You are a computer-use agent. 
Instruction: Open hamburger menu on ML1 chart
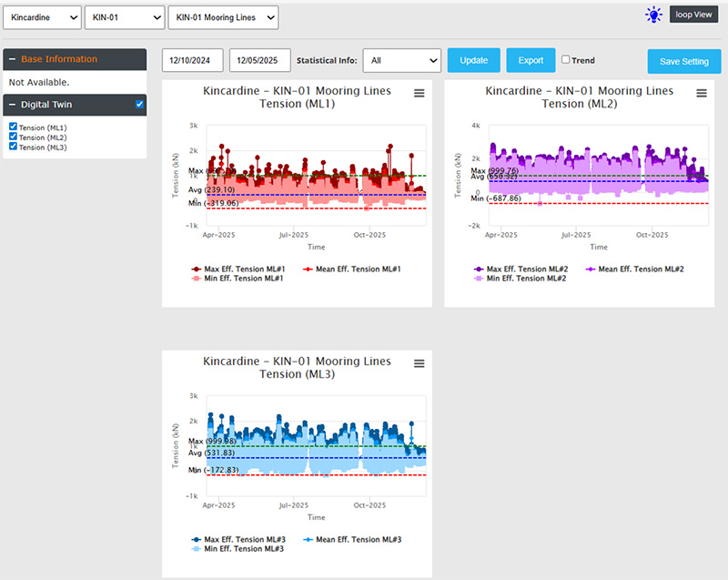click(x=419, y=93)
